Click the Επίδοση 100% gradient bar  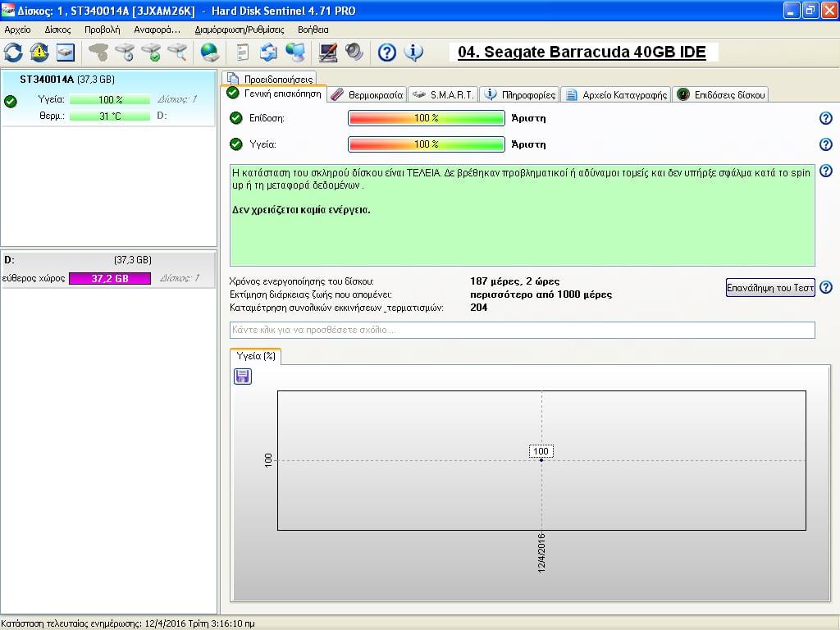tap(427, 118)
